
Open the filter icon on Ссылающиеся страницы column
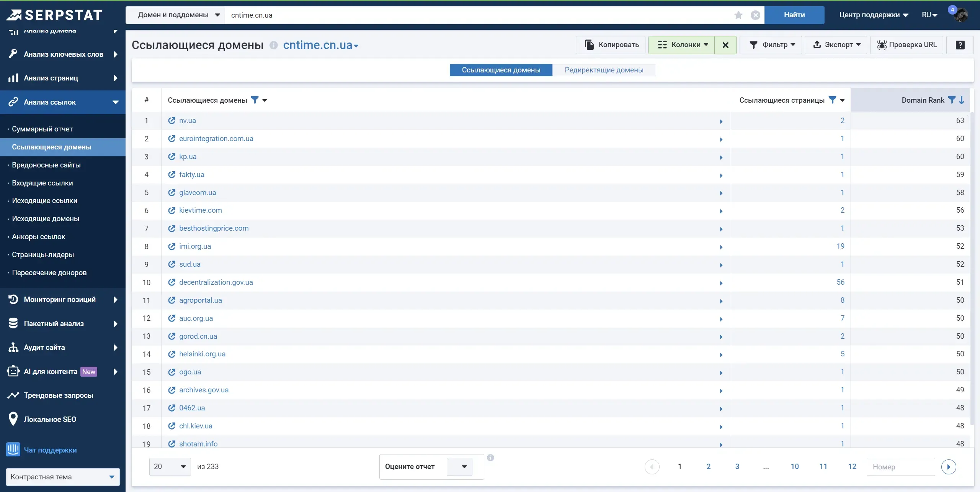(832, 100)
